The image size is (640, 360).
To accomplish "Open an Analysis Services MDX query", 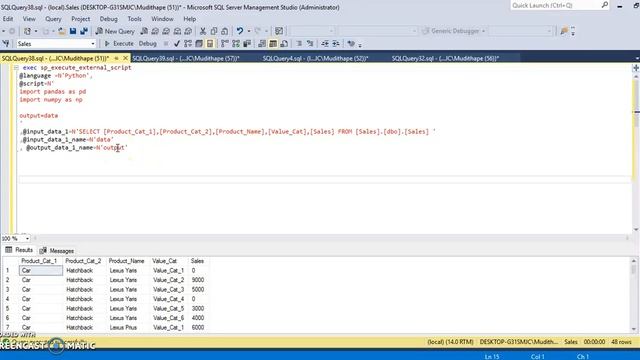I will [155, 31].
